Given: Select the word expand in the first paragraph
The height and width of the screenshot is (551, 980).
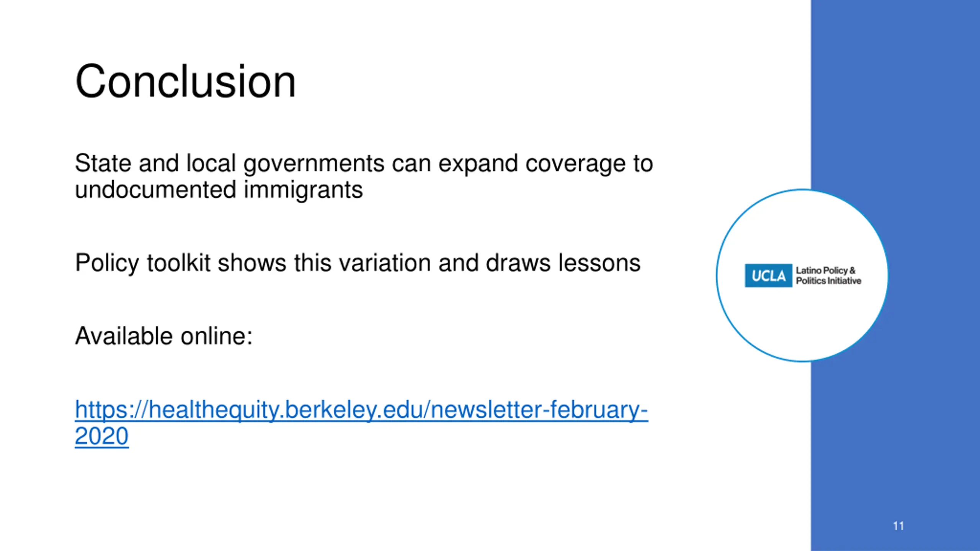Looking at the screenshot, I should click(478, 165).
